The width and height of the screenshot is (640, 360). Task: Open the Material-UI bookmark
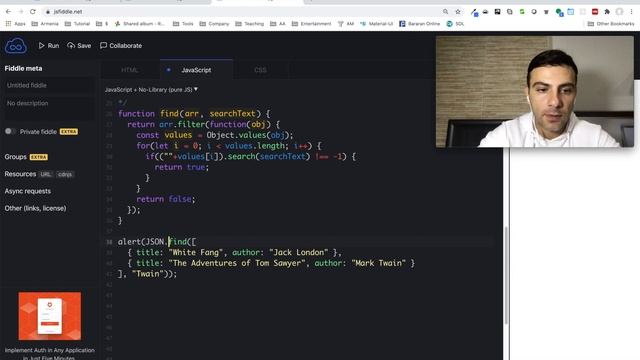pos(376,24)
